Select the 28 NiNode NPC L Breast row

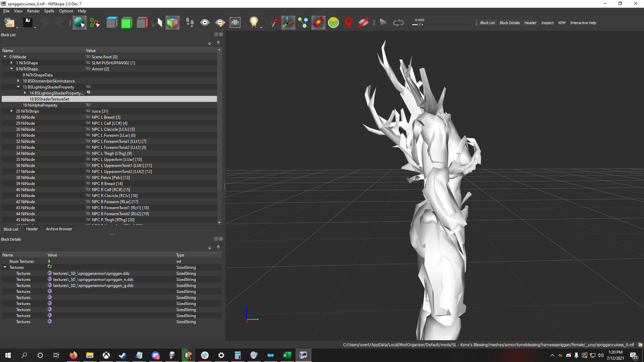[x=109, y=117]
